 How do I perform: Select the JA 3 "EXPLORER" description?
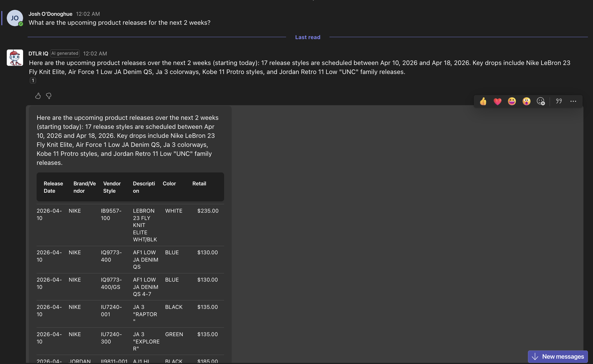(x=146, y=341)
